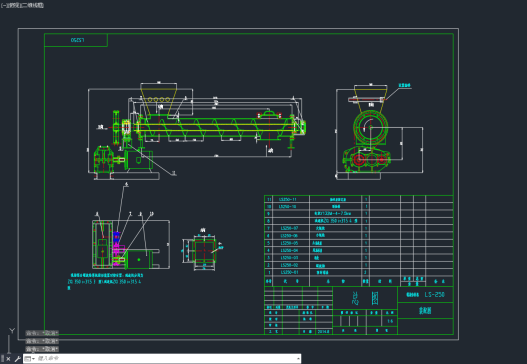527x364 pixels.
Task: Select the 1:6 scale value in title block
Action: click(x=390, y=321)
